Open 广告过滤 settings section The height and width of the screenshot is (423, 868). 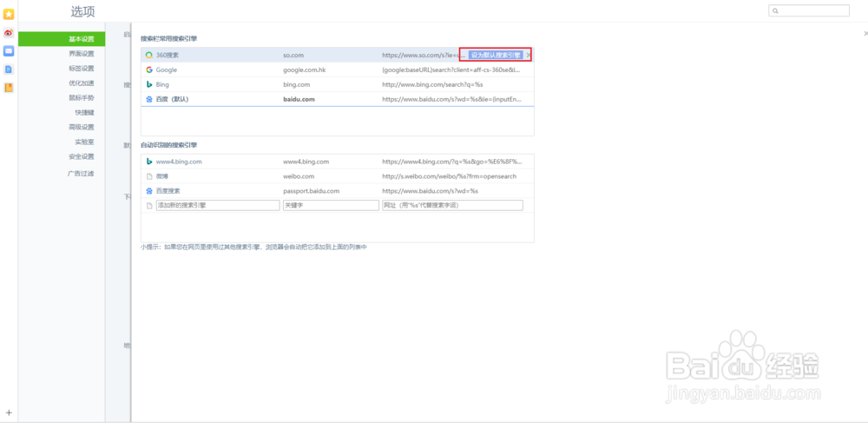(81, 174)
